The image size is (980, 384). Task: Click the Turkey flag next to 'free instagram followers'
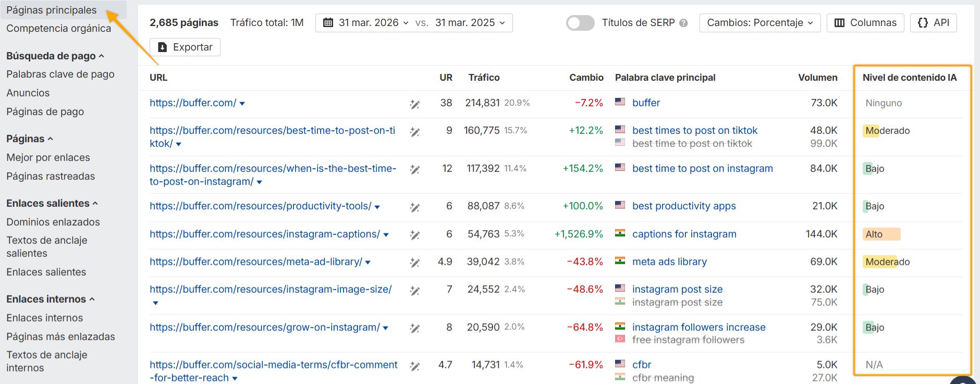[x=620, y=340]
